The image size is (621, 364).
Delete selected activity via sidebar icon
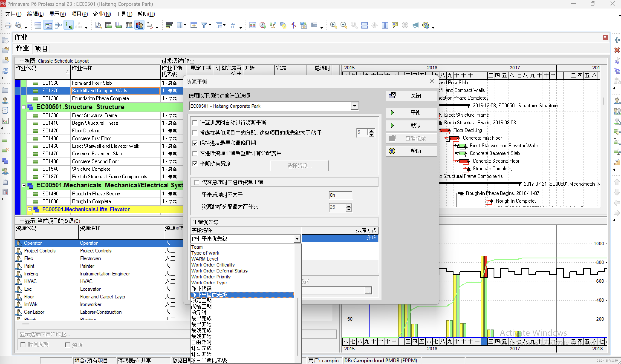[x=617, y=50]
